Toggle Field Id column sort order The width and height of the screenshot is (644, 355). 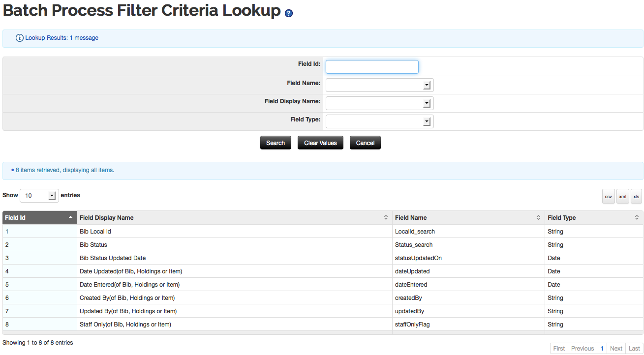[x=39, y=218]
